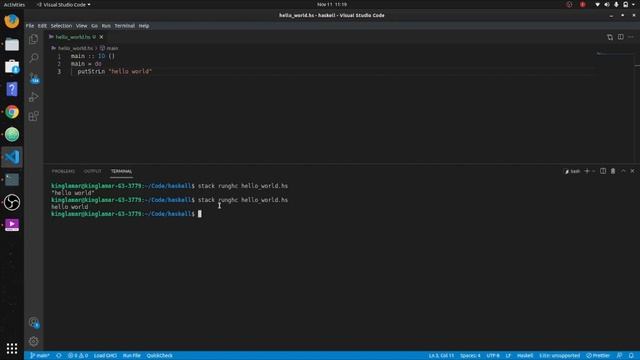
Task: Click Load GHCi in status bar
Action: point(105,356)
